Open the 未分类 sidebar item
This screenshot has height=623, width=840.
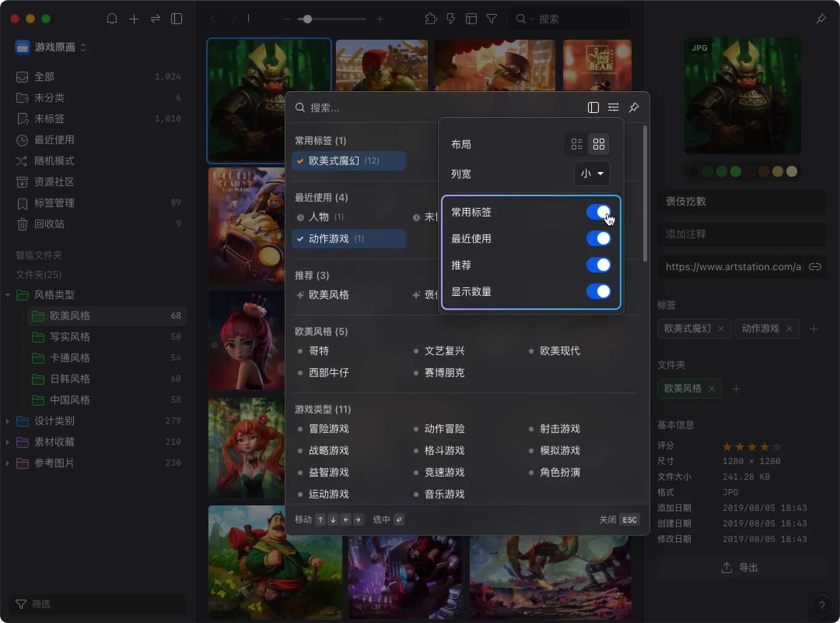pyautogui.click(x=98, y=98)
